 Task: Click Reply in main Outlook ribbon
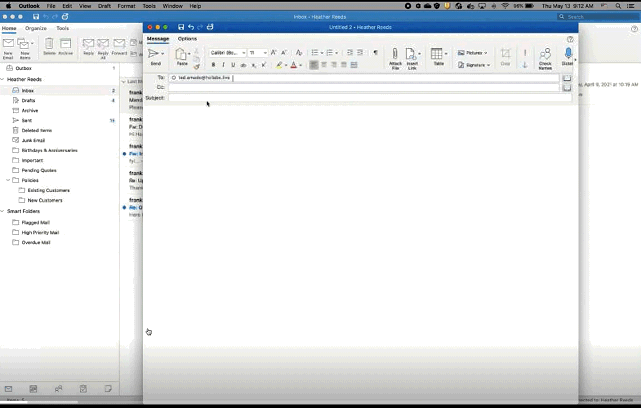click(x=88, y=47)
